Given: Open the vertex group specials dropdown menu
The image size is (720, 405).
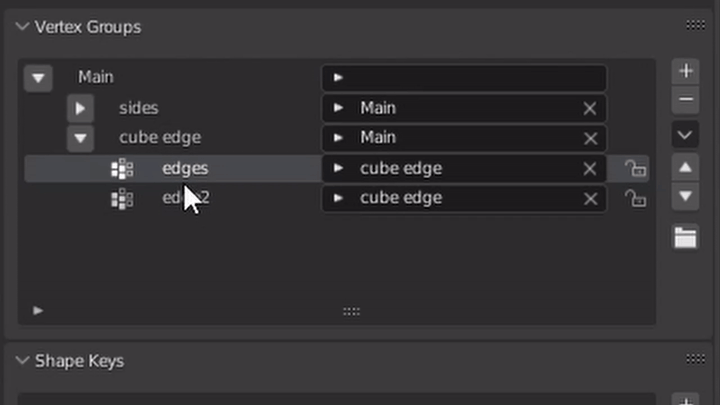Looking at the screenshot, I should [685, 134].
